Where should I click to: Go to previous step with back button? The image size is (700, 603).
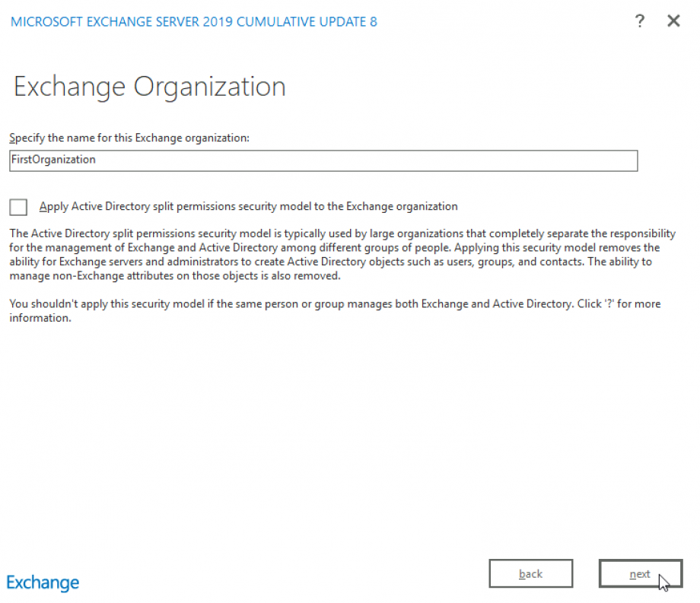click(530, 574)
